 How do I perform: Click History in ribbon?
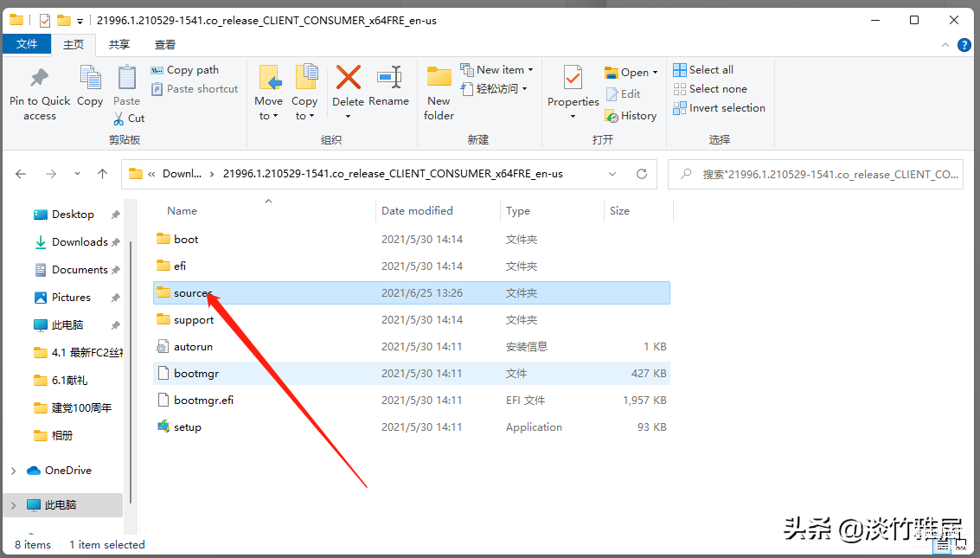(631, 116)
